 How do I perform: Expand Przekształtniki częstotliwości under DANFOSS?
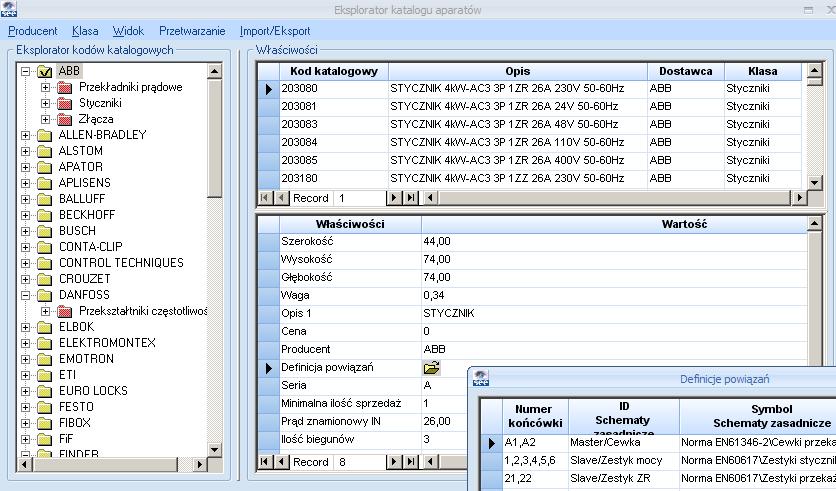pos(45,311)
